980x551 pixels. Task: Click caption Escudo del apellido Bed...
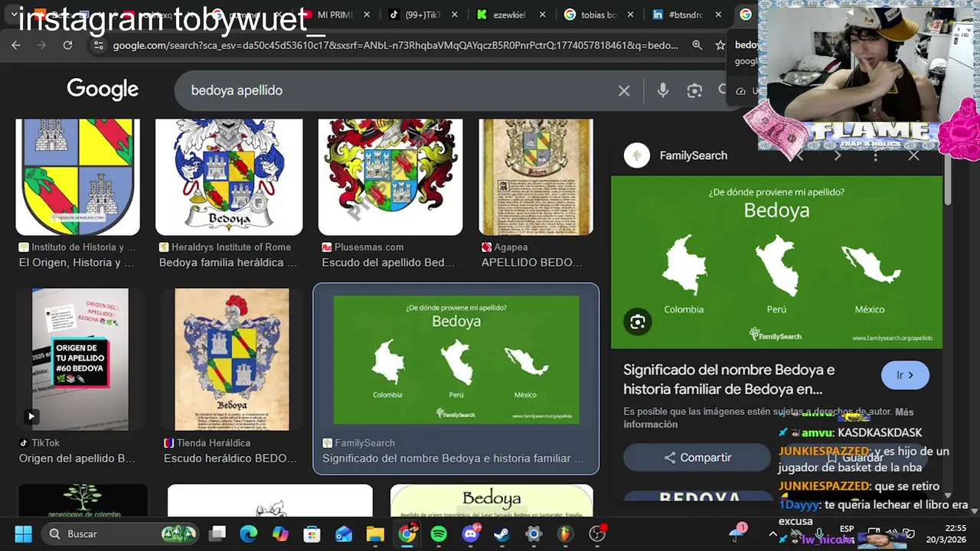pos(388,262)
